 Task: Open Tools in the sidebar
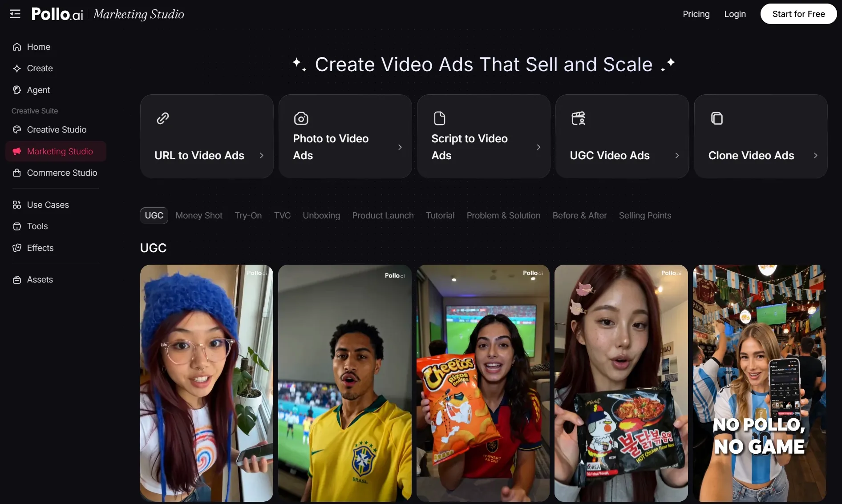56,226
